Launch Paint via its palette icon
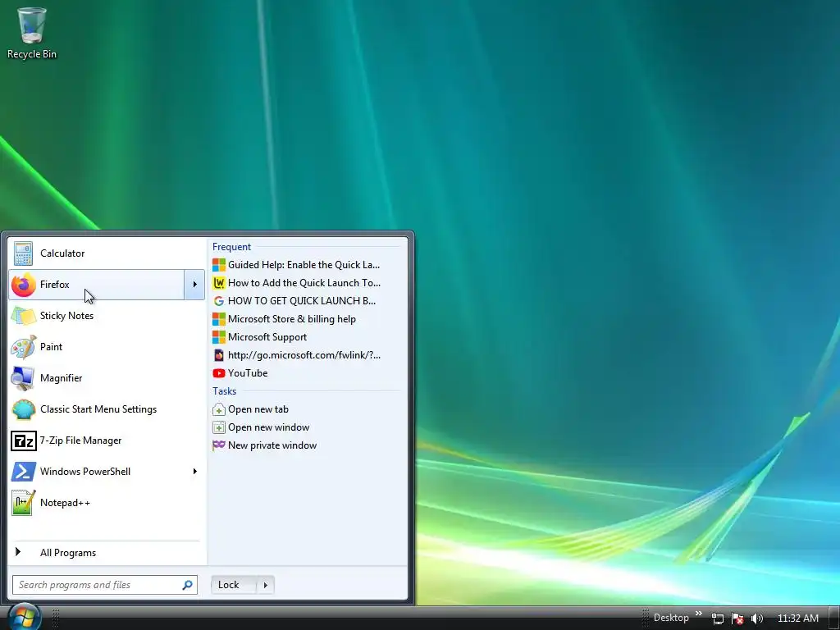Screen dimensions: 840x630 click(x=23, y=347)
